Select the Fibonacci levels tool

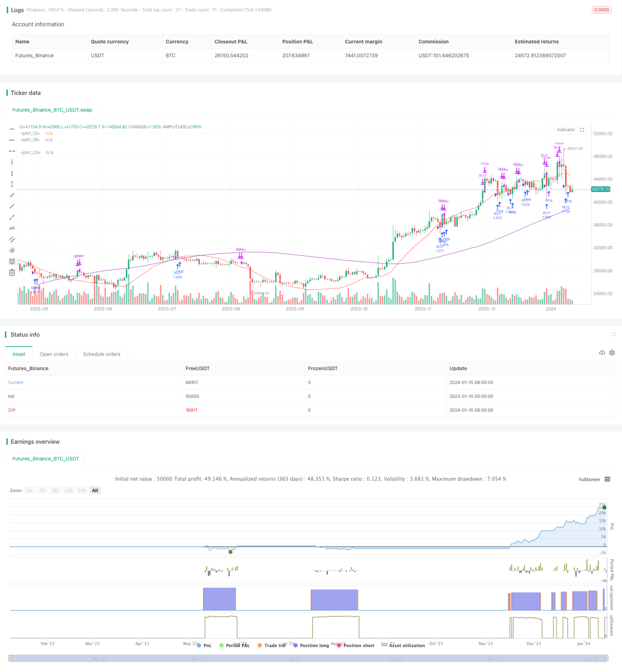coord(12,261)
